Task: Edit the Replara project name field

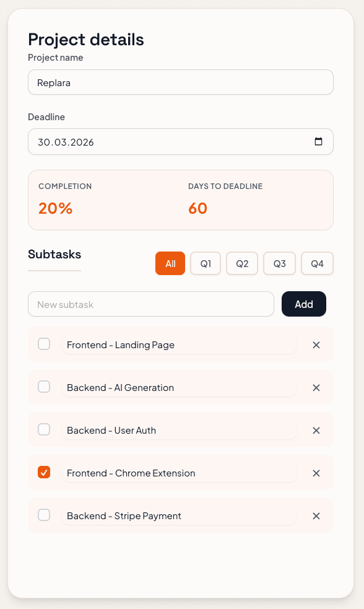Action: (x=181, y=82)
